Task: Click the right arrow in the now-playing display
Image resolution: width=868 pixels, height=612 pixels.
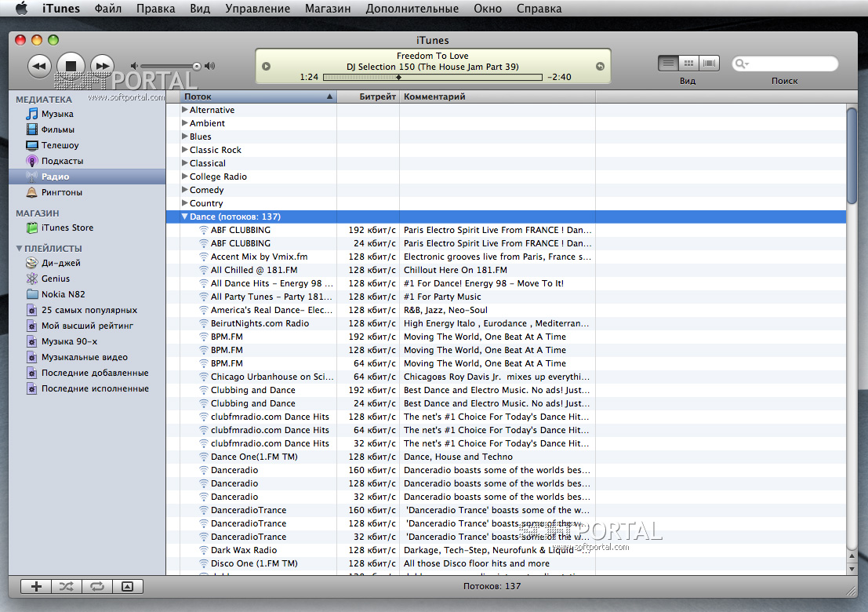Action: pyautogui.click(x=600, y=66)
